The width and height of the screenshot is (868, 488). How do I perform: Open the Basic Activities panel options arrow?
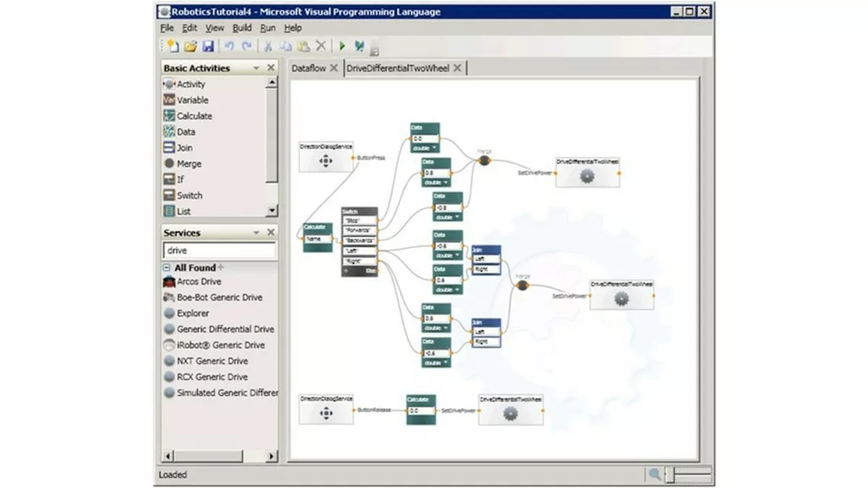(257, 67)
